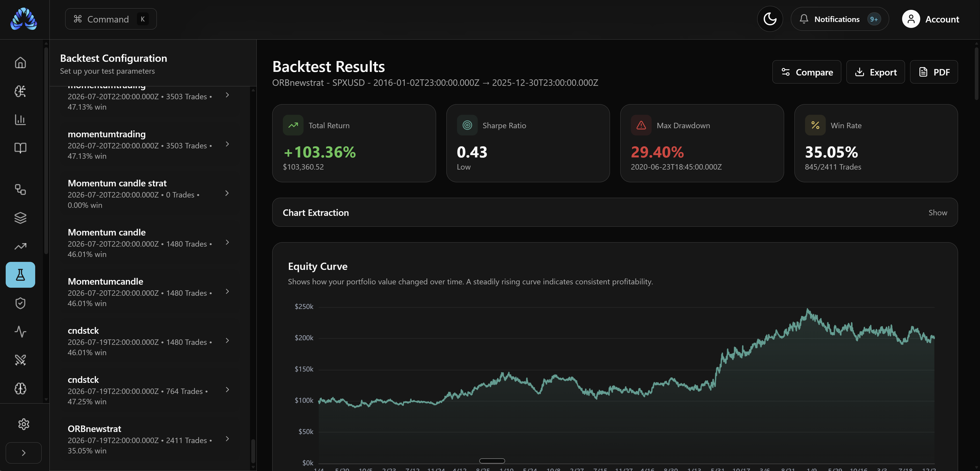Click the Win Rate percent icon
980x471 pixels.
coord(815,125)
